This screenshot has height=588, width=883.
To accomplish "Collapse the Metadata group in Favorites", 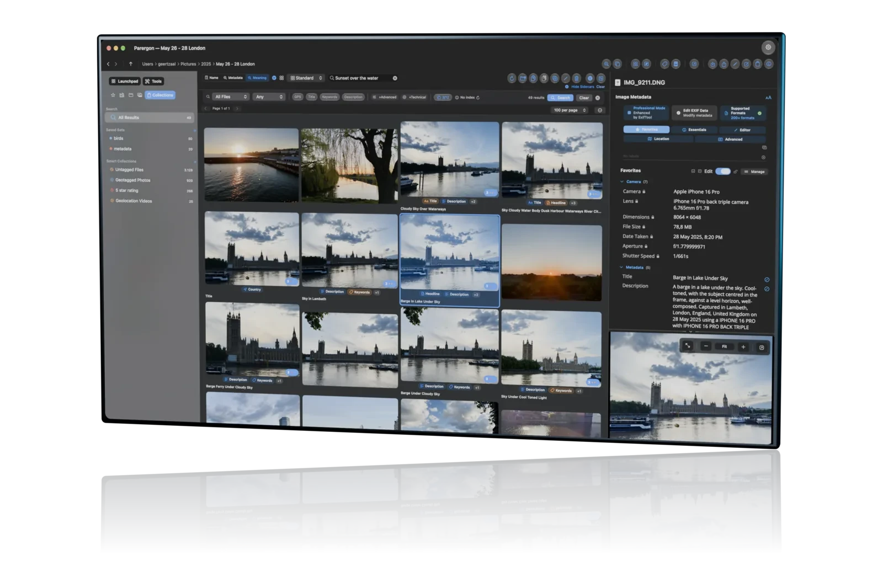I will [621, 267].
